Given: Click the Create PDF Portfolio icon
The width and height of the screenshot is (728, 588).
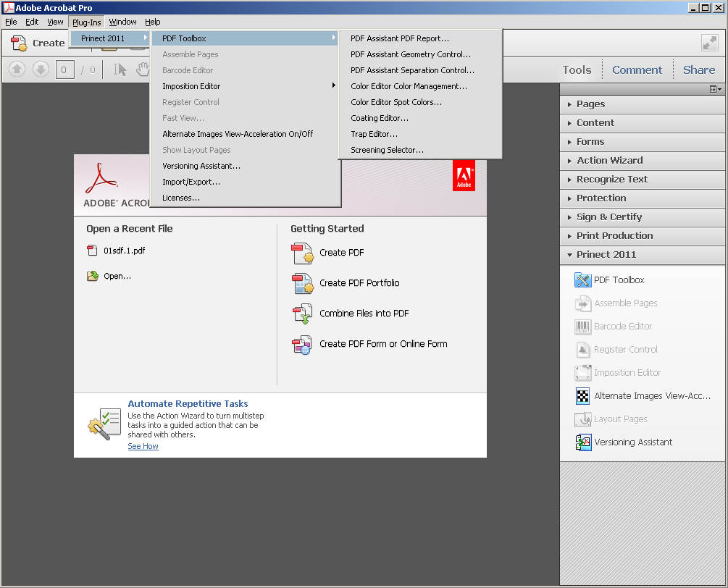Looking at the screenshot, I should pos(303,284).
